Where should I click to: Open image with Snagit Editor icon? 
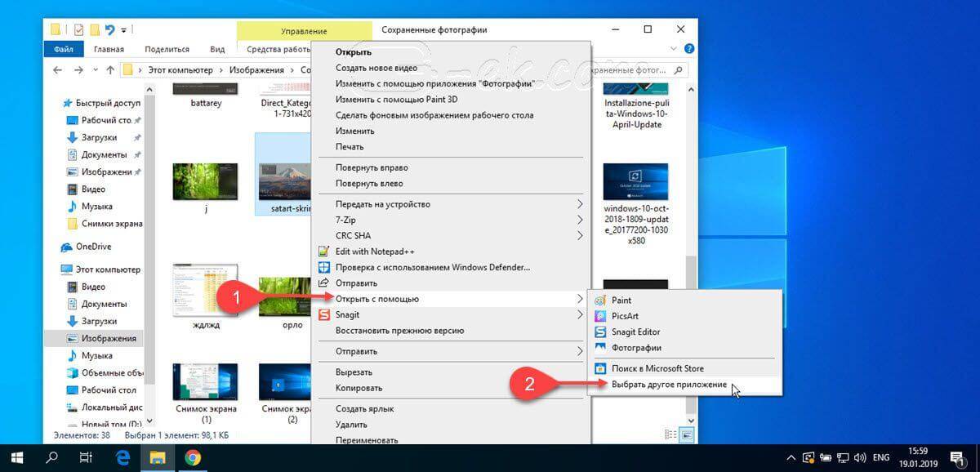tap(601, 332)
